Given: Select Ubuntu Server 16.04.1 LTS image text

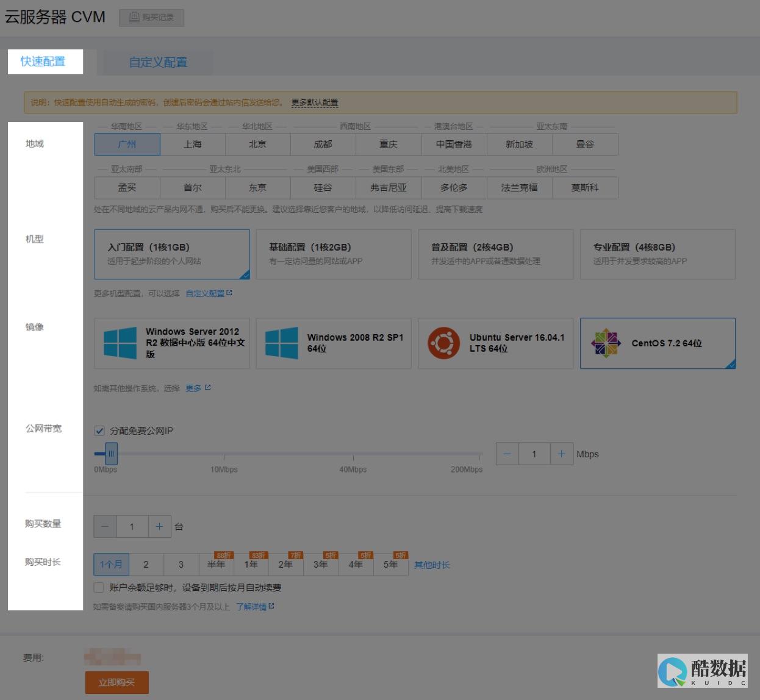Looking at the screenshot, I should pos(517,343).
